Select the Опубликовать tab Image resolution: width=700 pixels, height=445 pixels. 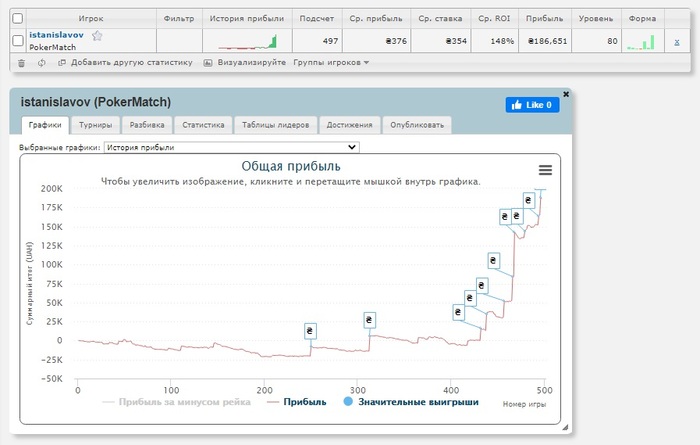pos(417,125)
